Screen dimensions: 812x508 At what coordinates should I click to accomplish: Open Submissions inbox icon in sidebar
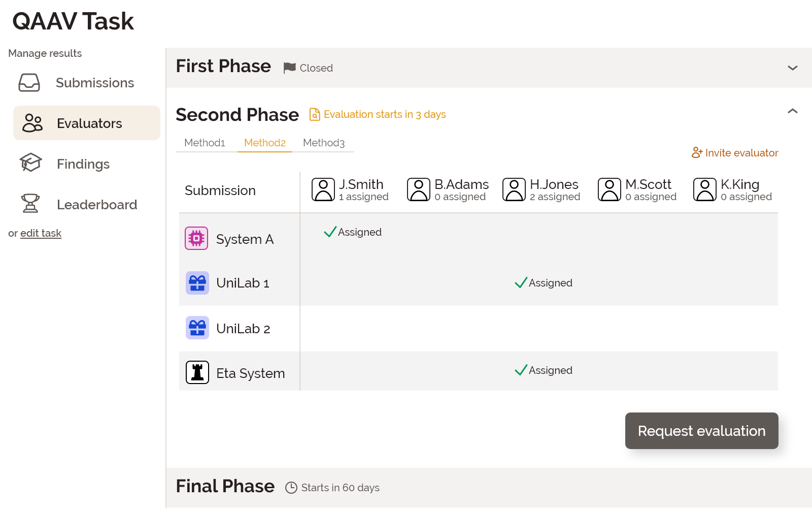click(x=29, y=82)
